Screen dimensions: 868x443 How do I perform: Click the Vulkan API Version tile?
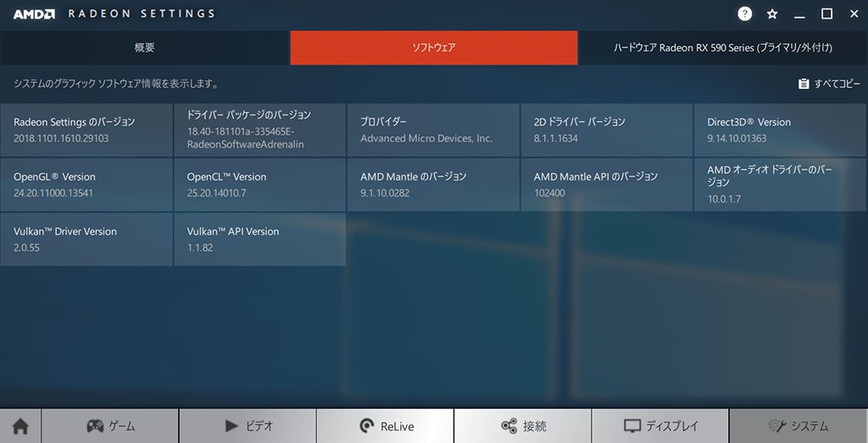259,240
